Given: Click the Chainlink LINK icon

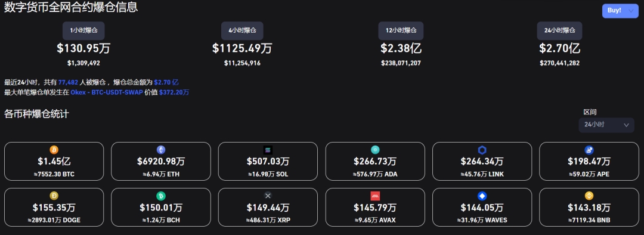Looking at the screenshot, I should [x=482, y=150].
